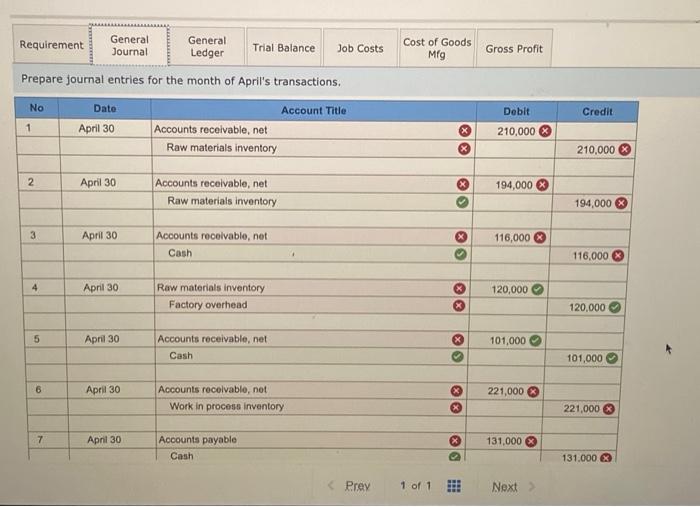Select entry 1 Raw materials inventory title field
700x507 pixels.
(313, 148)
